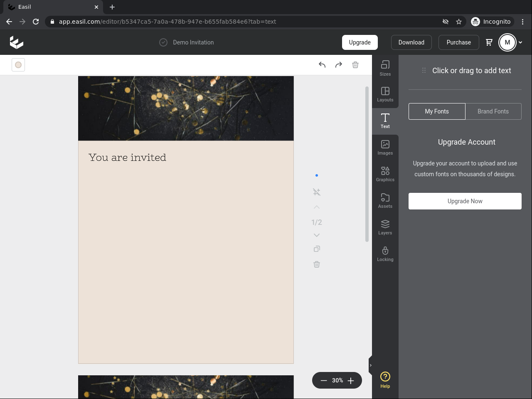Open the Images panel

point(385,148)
